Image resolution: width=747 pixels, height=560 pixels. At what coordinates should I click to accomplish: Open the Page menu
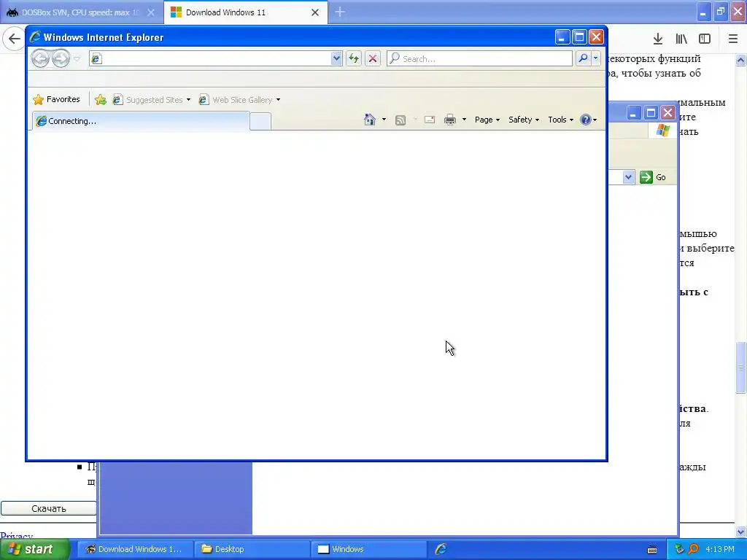[487, 120]
